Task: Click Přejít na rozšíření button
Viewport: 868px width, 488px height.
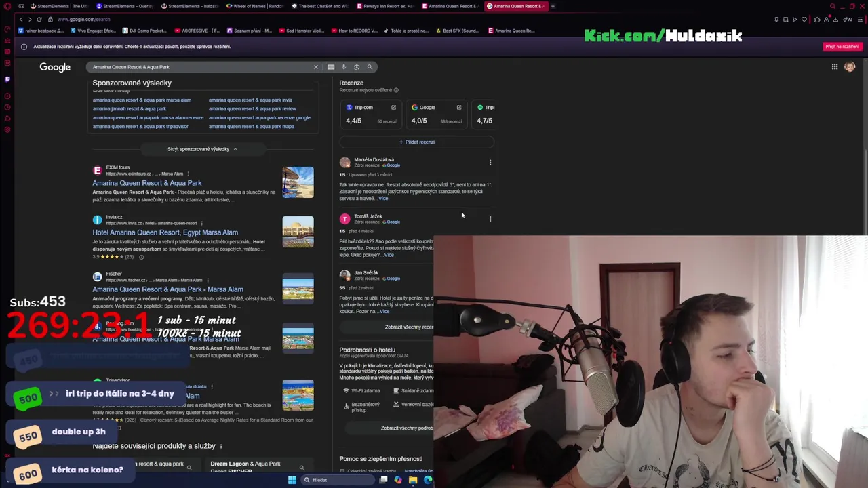Action: [x=842, y=47]
